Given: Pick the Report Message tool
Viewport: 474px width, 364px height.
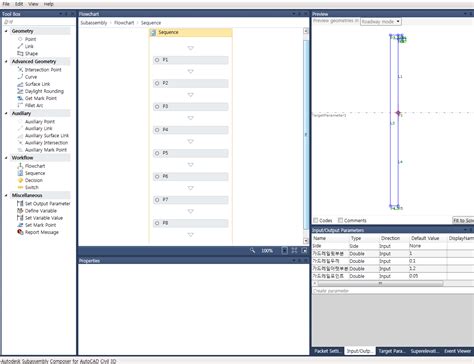Looking at the screenshot, I should pos(42,232).
